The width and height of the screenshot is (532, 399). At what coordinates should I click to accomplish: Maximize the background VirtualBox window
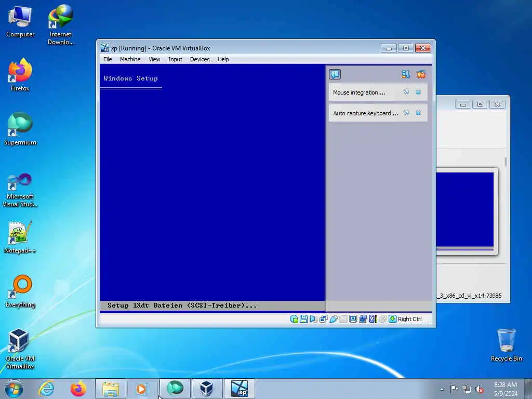pos(480,104)
